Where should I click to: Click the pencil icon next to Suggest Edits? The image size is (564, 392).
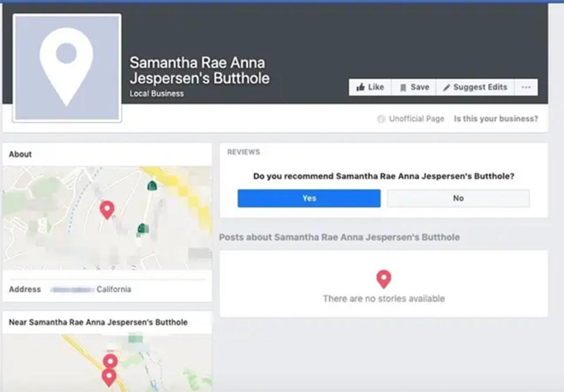pos(446,87)
